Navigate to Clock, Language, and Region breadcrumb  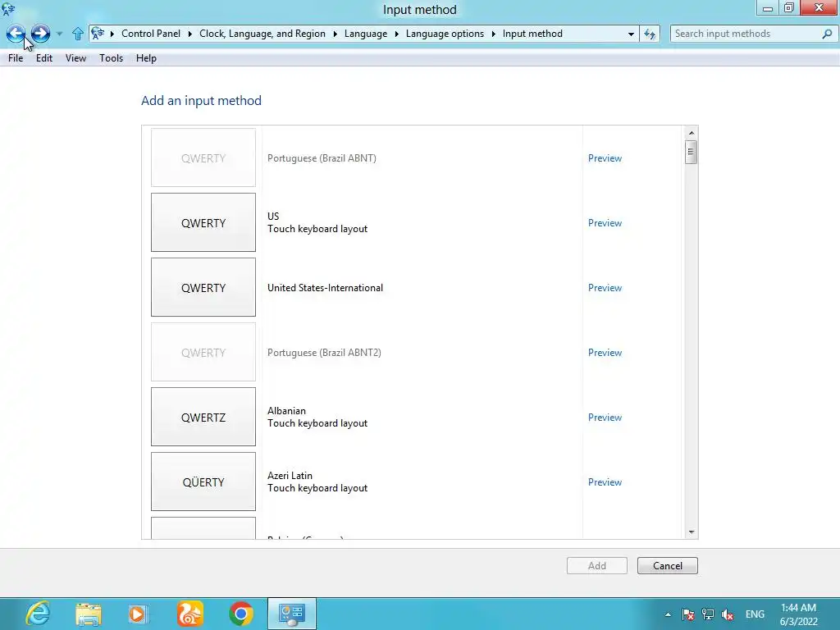[x=262, y=34]
